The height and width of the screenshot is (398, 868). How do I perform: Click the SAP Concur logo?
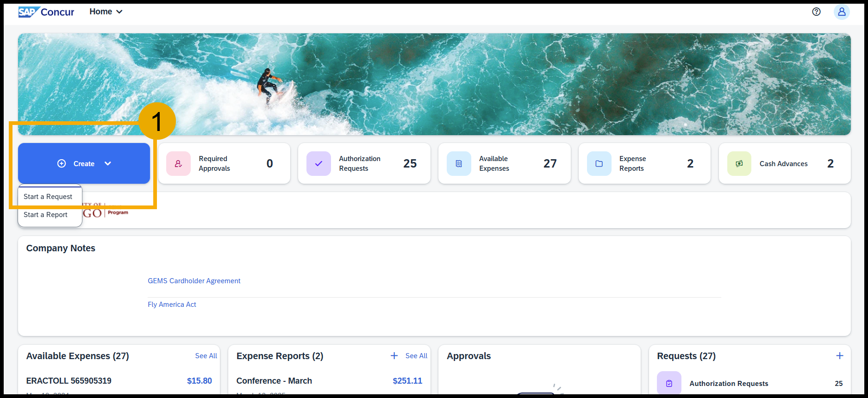click(x=46, y=12)
